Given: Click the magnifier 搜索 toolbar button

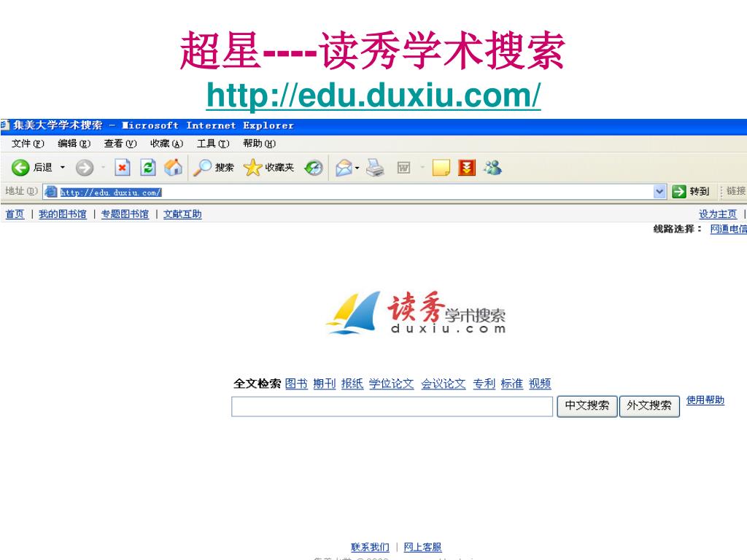Looking at the screenshot, I should click(x=214, y=168).
